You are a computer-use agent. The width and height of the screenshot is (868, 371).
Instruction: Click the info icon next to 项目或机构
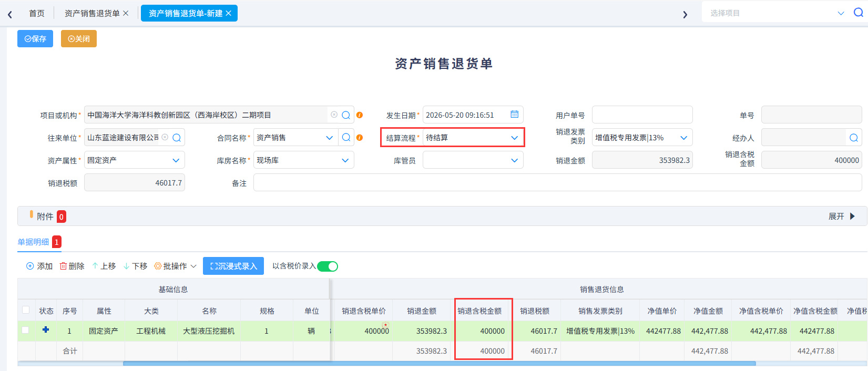point(360,115)
